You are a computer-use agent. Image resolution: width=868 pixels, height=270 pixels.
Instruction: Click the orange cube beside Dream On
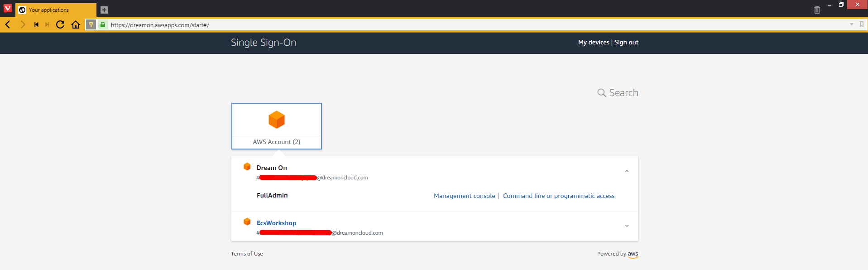[x=247, y=167]
